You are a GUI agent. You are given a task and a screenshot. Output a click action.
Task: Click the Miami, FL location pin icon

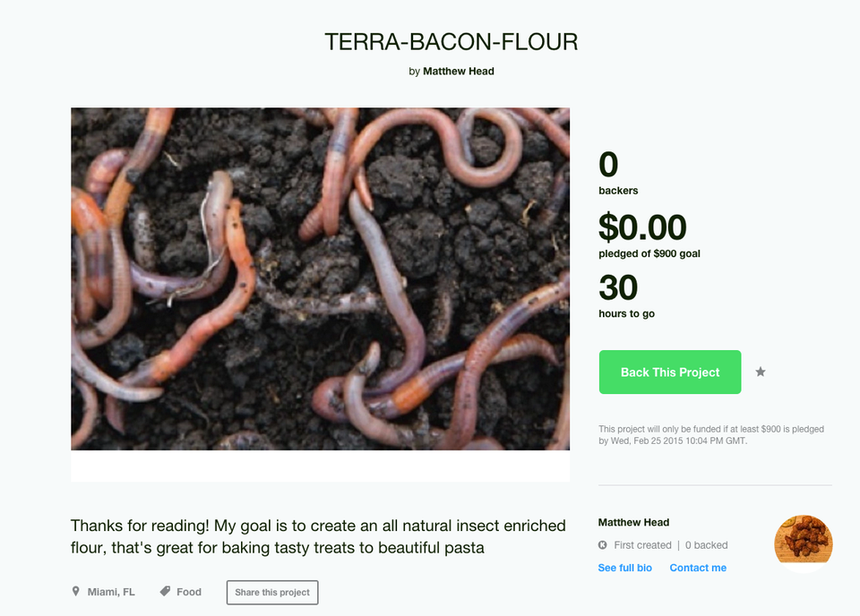tap(75, 591)
